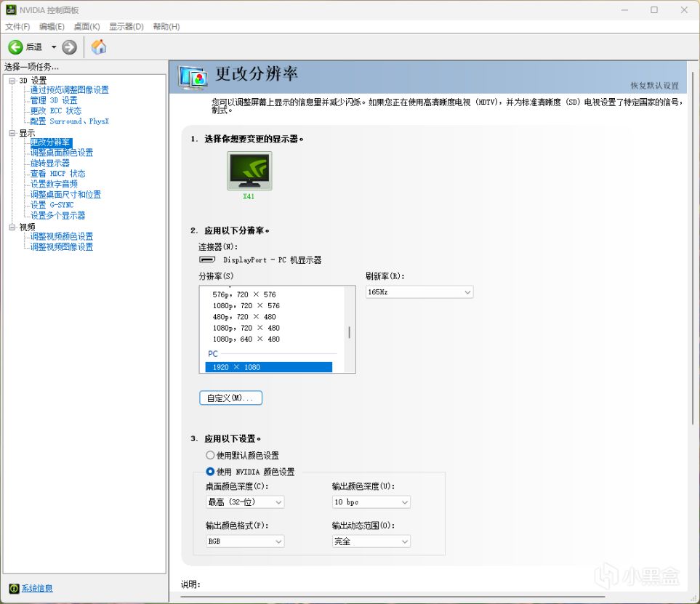Maximize the NVIDIA control panel window
This screenshot has height=604, width=700.
click(x=654, y=10)
